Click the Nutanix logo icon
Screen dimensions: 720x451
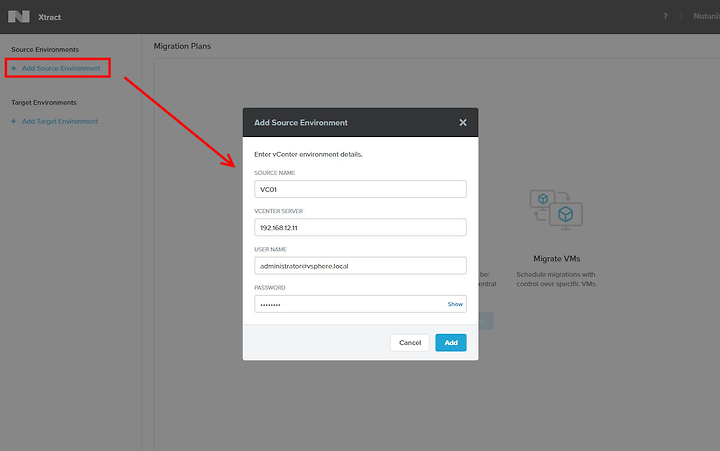click(x=19, y=17)
